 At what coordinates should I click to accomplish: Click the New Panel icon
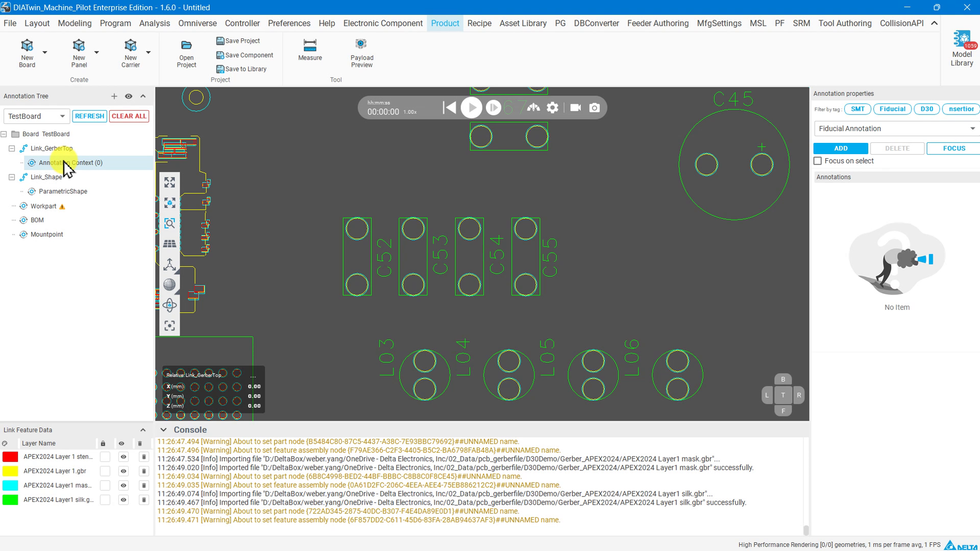coord(79,45)
